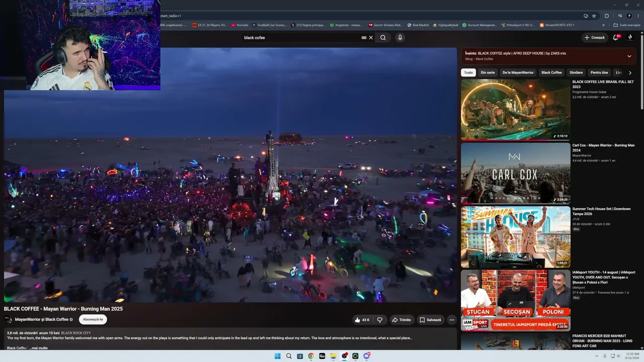Open the 'EA FC 24 Players' bookmark
The height and width of the screenshot is (362, 644).
(210, 25)
